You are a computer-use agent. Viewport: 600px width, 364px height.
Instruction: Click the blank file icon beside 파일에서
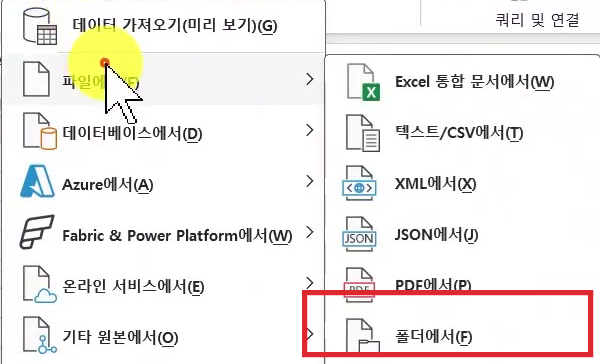(x=36, y=80)
